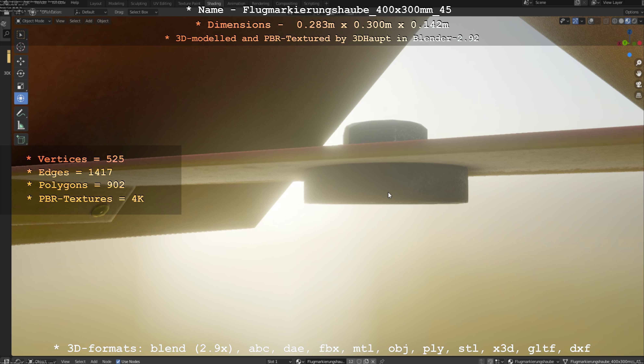Open node editor Node menu
Image resolution: width=644 pixels, height=364 pixels.
click(x=107, y=362)
